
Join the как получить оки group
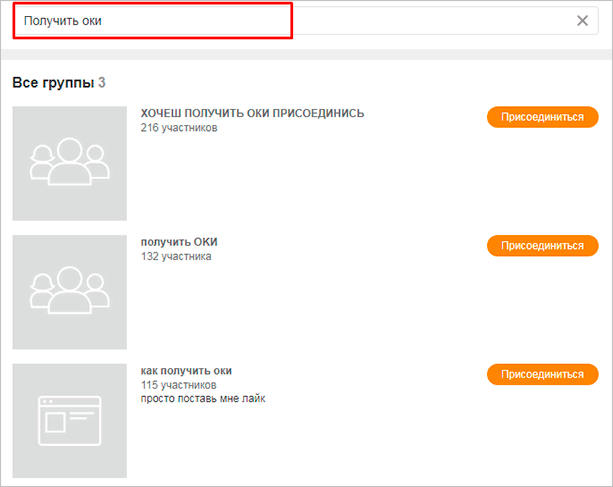point(542,374)
